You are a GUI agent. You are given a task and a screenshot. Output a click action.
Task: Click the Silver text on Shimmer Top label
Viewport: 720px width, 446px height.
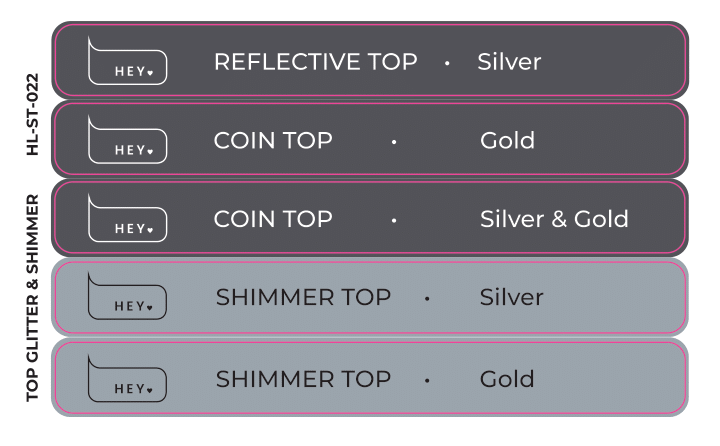pyautogui.click(x=512, y=297)
